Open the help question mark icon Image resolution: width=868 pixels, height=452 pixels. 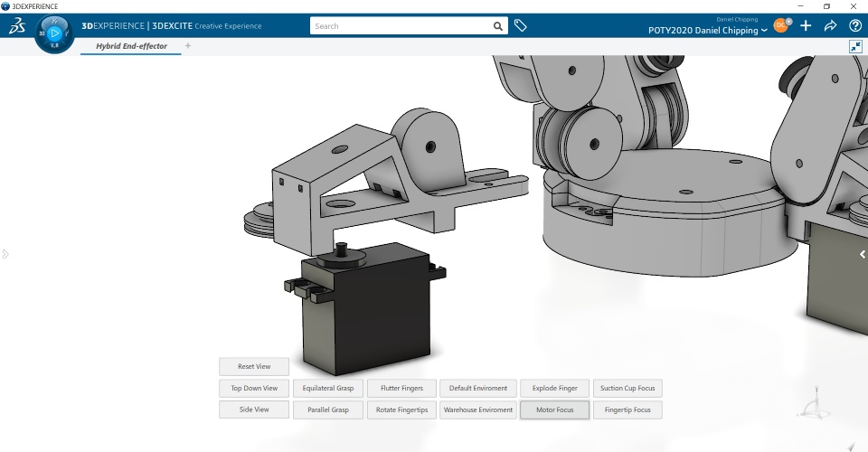[855, 25]
